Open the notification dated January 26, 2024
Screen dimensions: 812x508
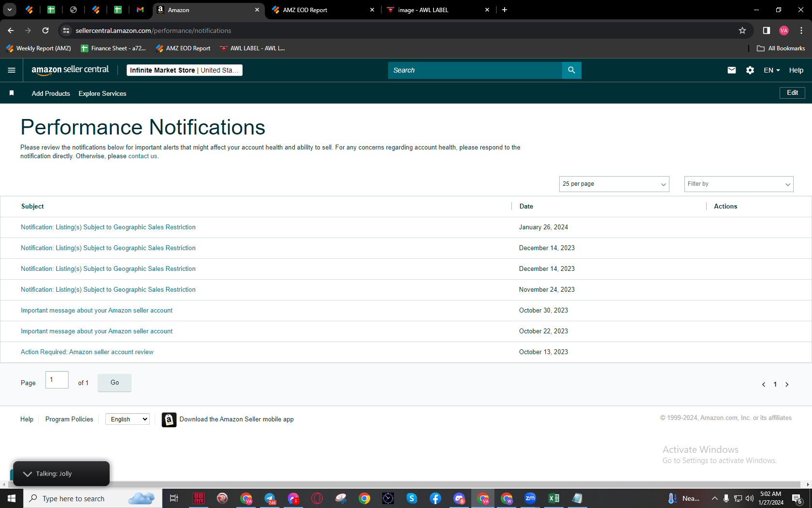[108, 227]
